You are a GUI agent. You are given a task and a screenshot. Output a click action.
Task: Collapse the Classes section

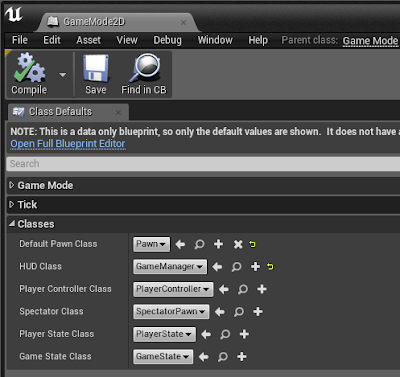[x=12, y=224]
